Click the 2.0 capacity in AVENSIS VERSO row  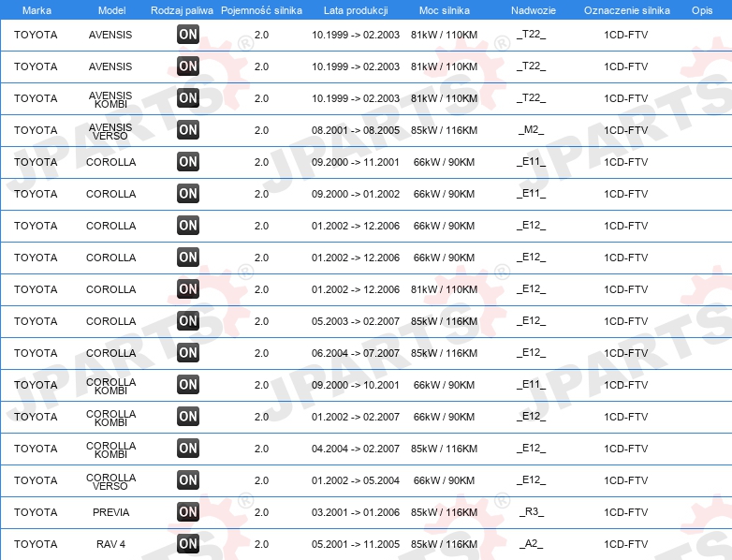[261, 130]
